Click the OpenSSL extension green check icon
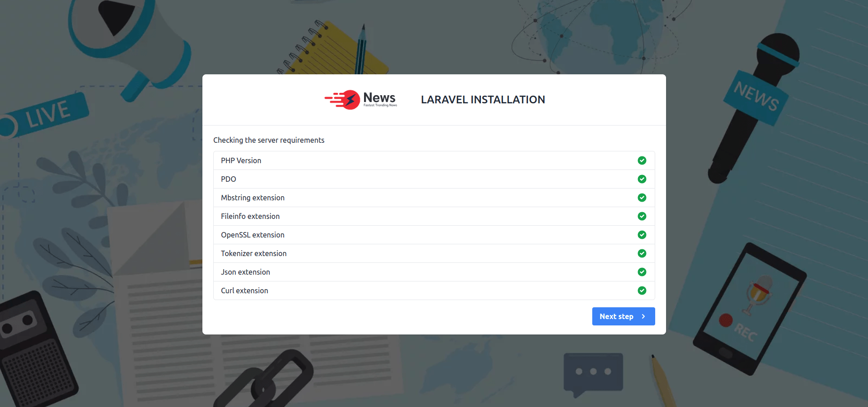Image resolution: width=868 pixels, height=407 pixels. (642, 235)
